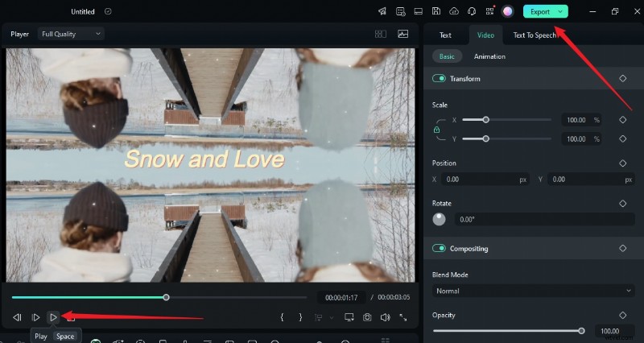Screen dimensions: 644x343
Task: Click the Scale X 100.00 value field
Action: coord(581,120)
